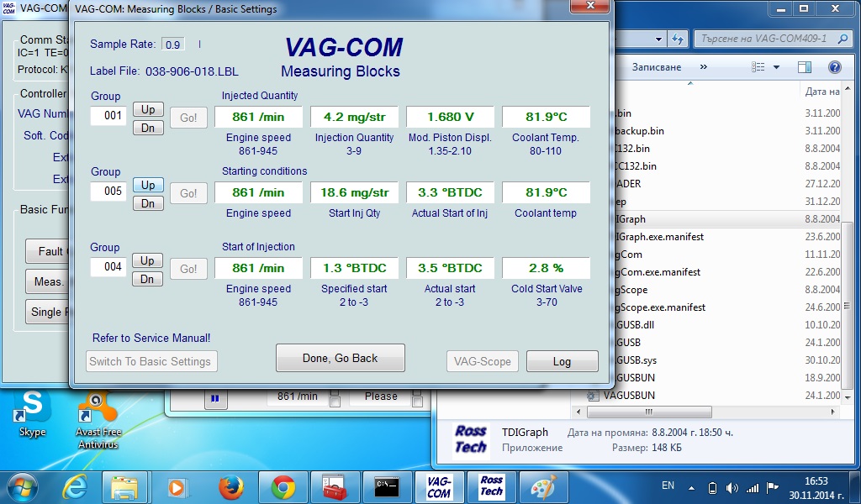
Task: Click the Записване toolbar item
Action: pyautogui.click(x=658, y=67)
